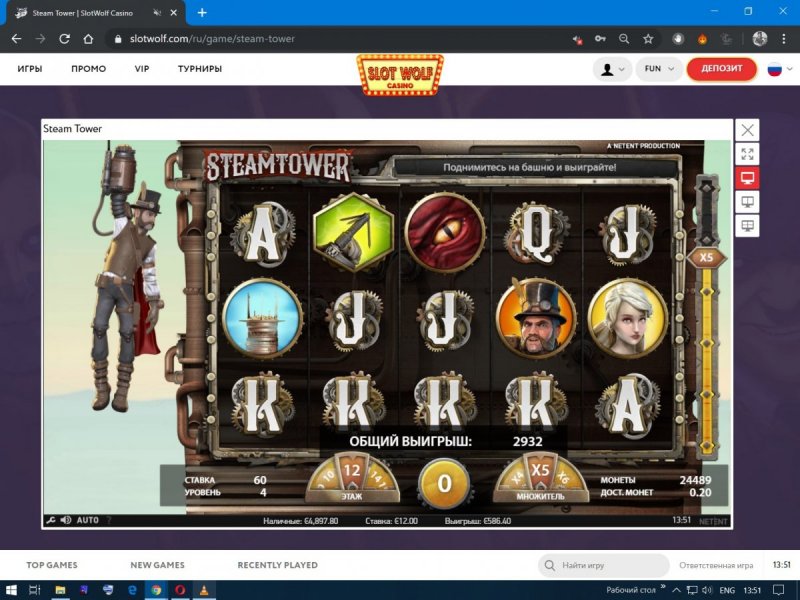Viewport: 800px width, 600px height.
Task: Expand the Russian flag language selector
Action: point(779,69)
